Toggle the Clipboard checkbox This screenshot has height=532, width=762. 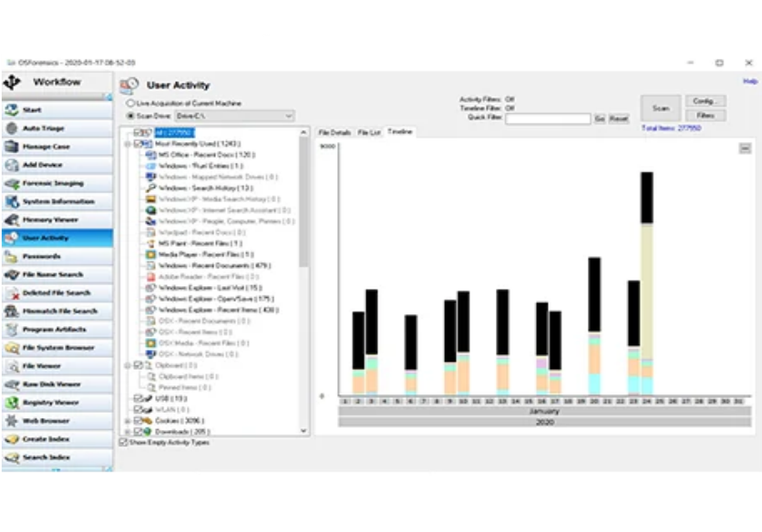tap(138, 365)
